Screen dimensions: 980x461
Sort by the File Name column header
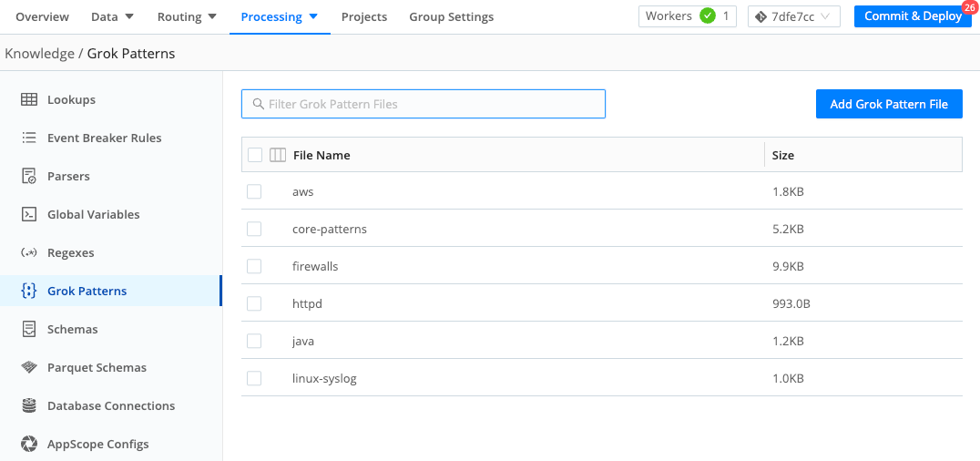(x=322, y=155)
